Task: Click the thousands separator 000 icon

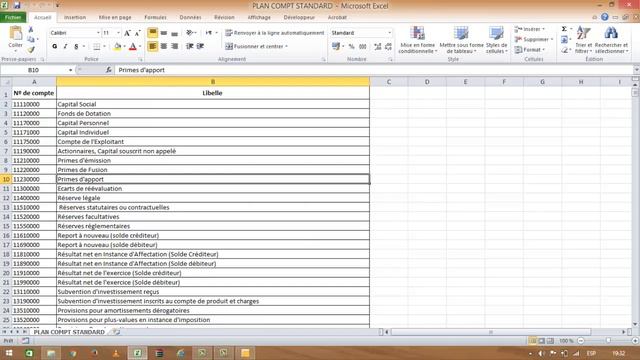Action: tap(362, 47)
